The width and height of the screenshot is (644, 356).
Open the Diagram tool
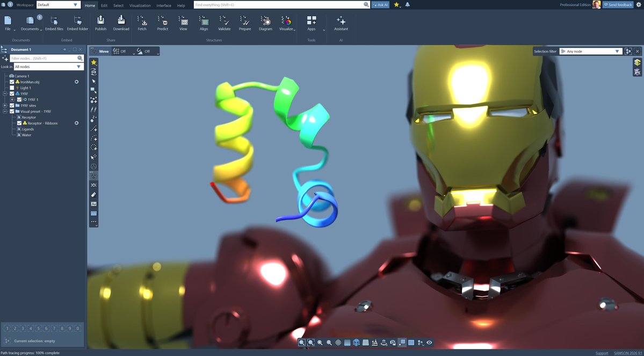click(265, 23)
